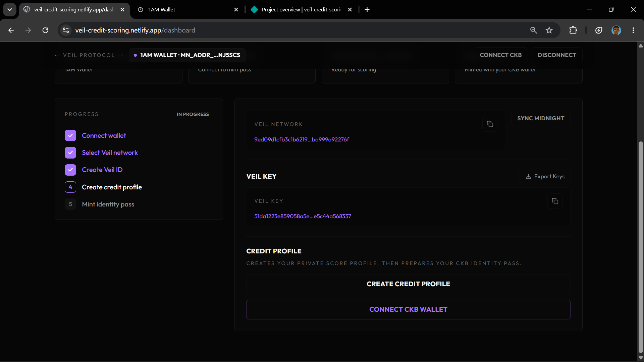Toggle the Select Veil network checkbox

(x=70, y=153)
